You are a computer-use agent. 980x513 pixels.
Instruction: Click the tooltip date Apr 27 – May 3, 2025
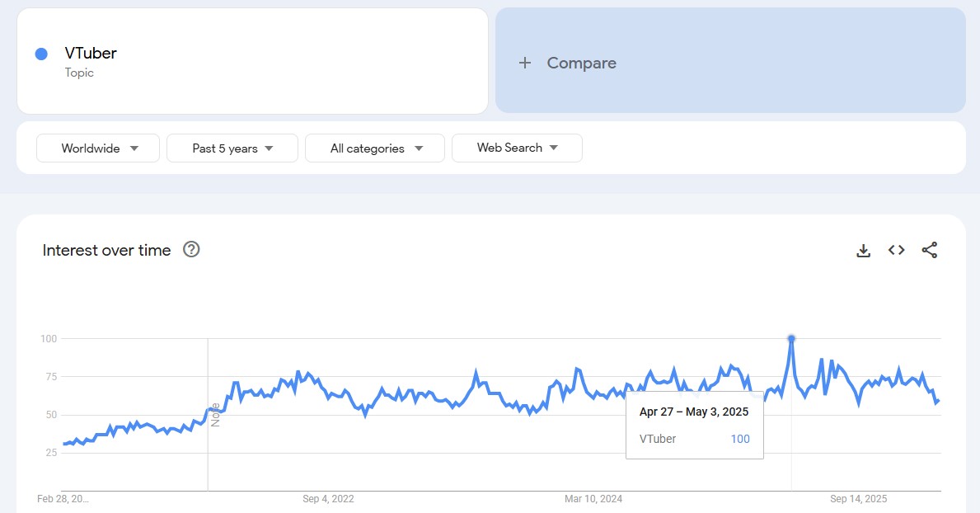[x=694, y=412]
